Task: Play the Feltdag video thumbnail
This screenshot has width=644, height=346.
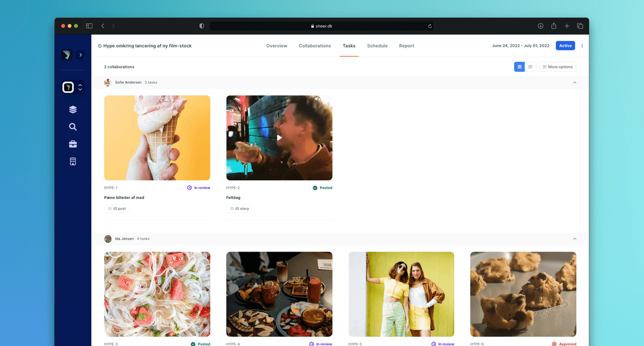Action: 279,138
